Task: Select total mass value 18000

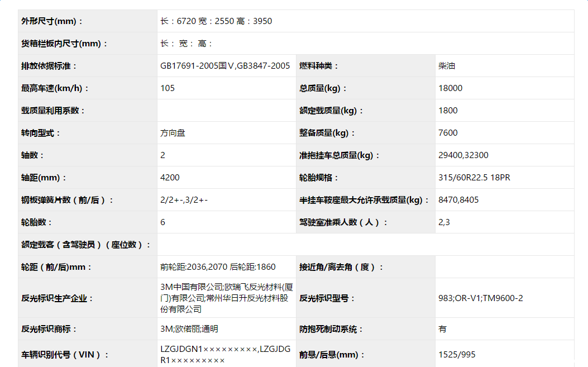Action: tap(451, 88)
